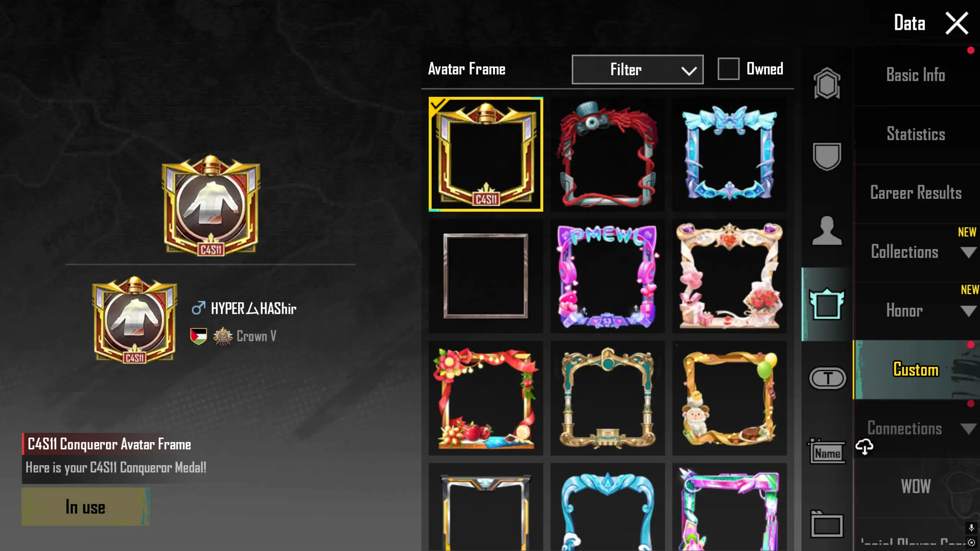The image size is (980, 551).
Task: Select the PMEWL pink avatar frame
Action: [x=607, y=276]
